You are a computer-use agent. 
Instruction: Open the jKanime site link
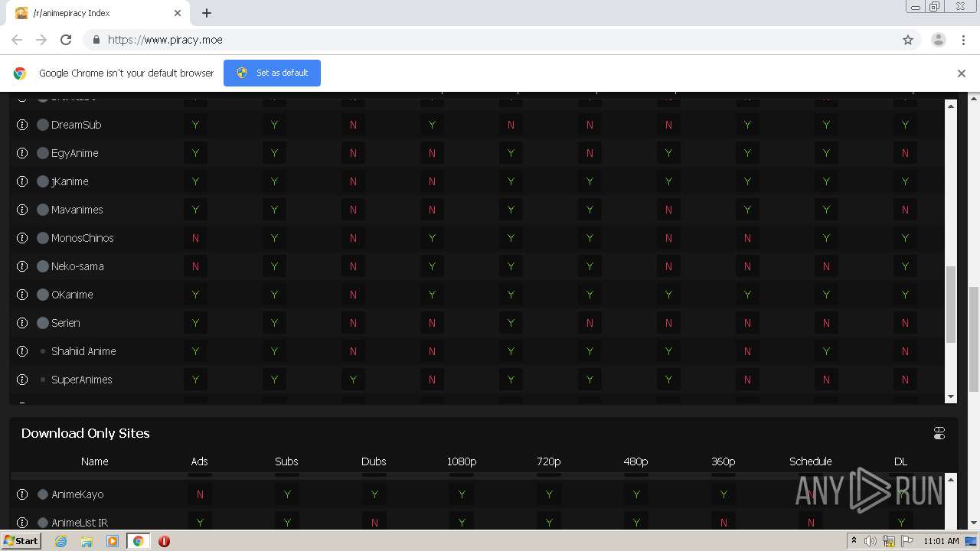(x=70, y=181)
